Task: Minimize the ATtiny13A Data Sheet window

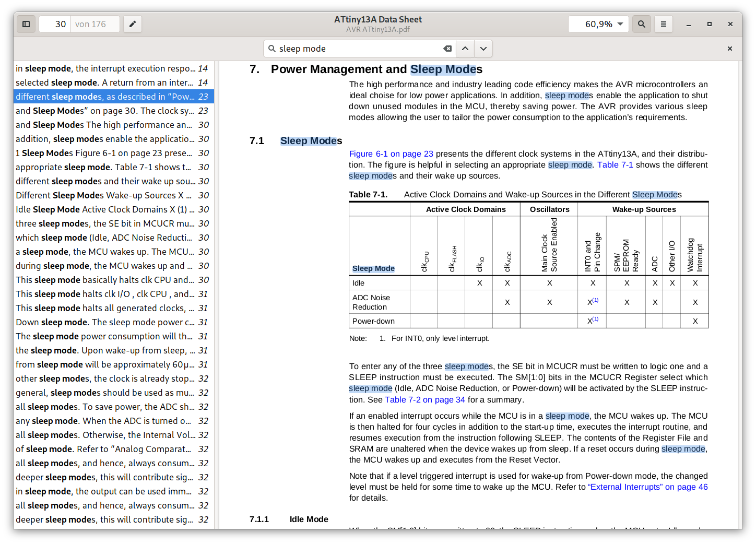Action: pos(689,24)
